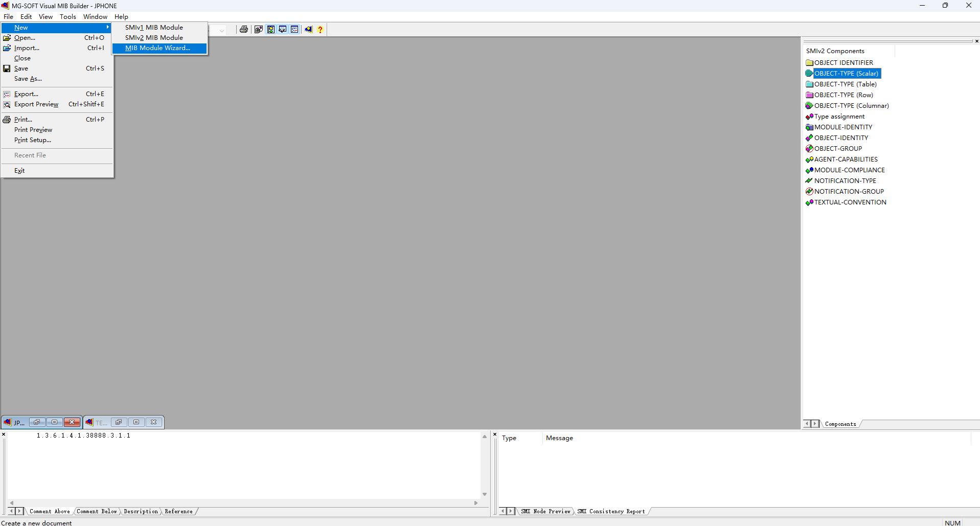Switch to Comment Above tab

[50, 511]
